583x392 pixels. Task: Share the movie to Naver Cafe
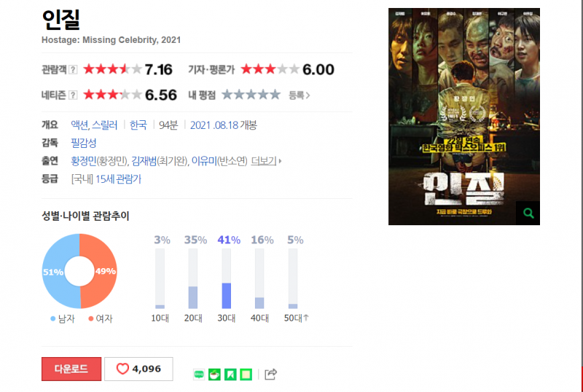pyautogui.click(x=214, y=374)
